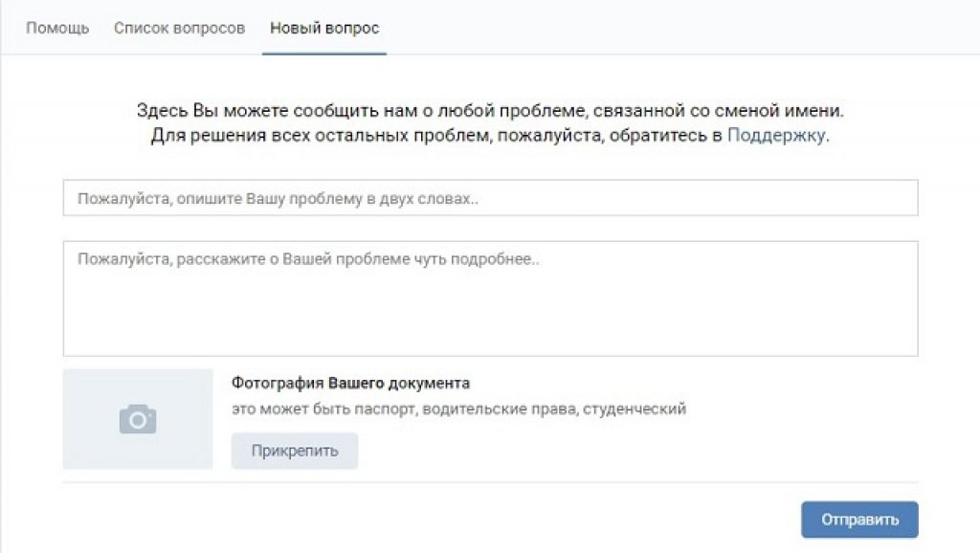Viewport: 980px width, 553px height.
Task: Click the text line mentioning обратитесь в
Action: [x=490, y=136]
